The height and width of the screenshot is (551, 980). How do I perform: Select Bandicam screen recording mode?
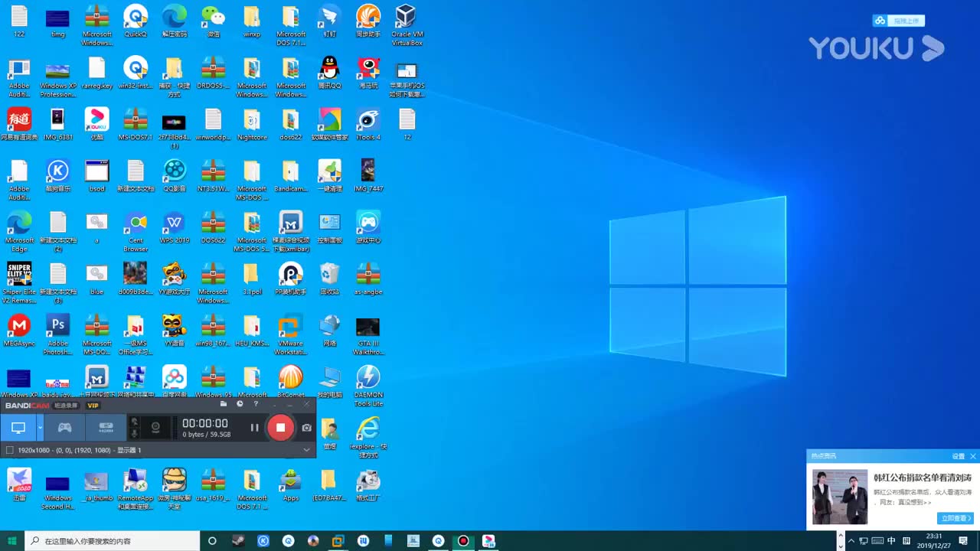tap(18, 428)
